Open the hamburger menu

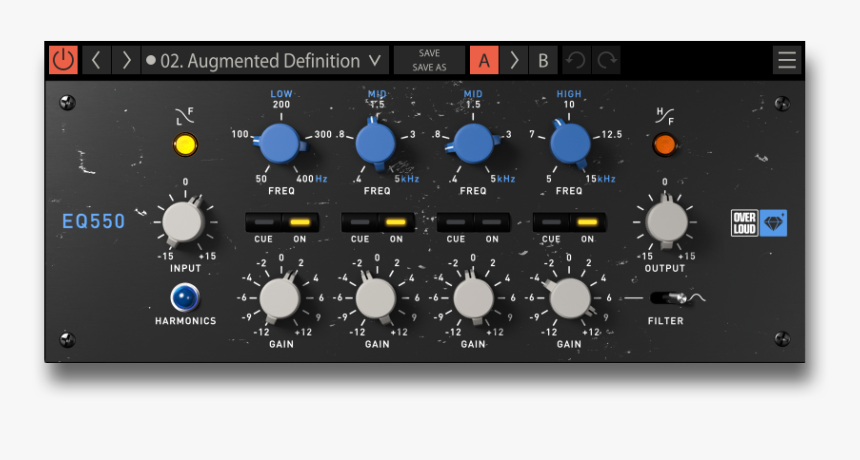pos(787,60)
